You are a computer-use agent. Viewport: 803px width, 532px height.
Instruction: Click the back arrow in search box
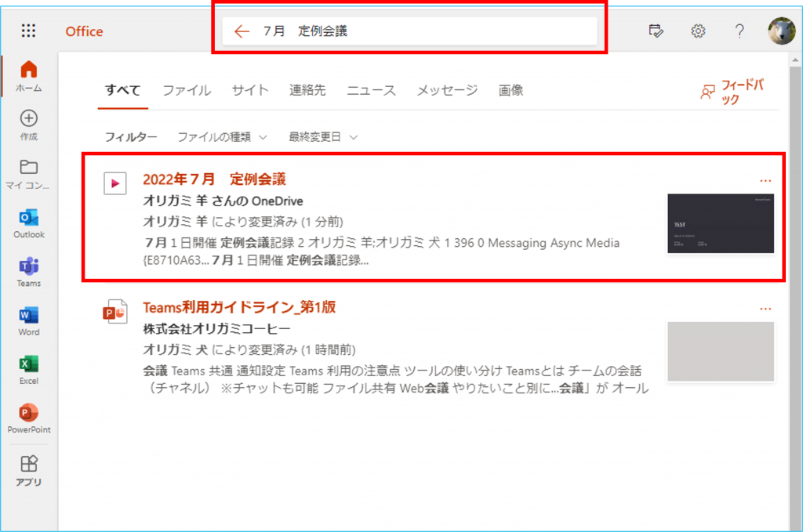(242, 31)
